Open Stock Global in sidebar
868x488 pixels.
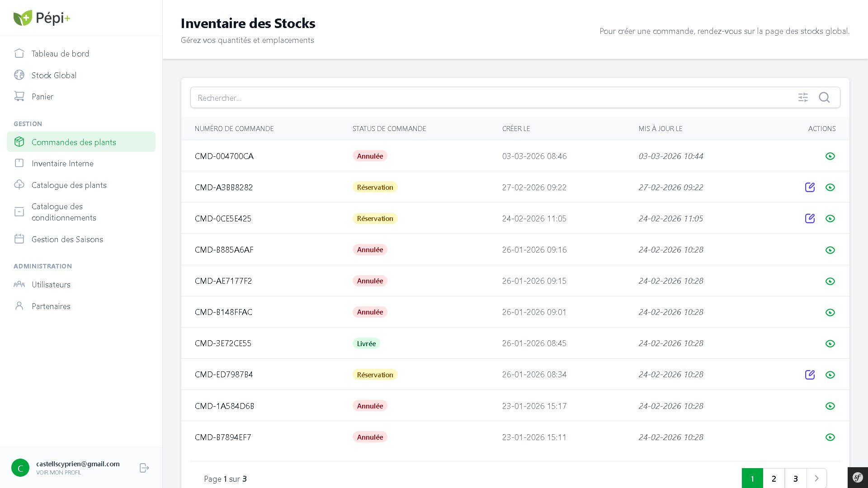pyautogui.click(x=54, y=75)
